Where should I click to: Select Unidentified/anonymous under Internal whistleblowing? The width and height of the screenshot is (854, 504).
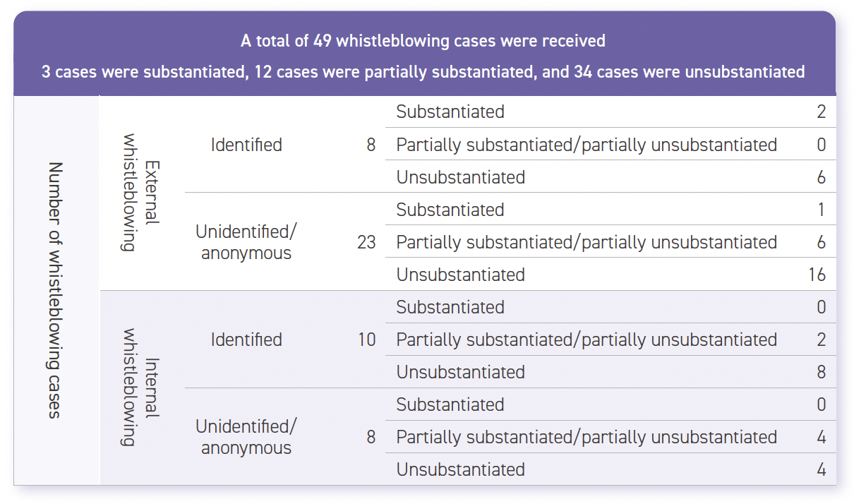pos(246,437)
